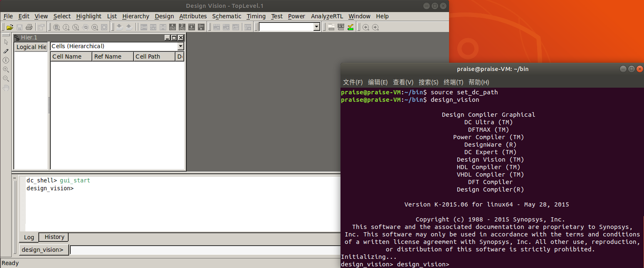Screen dimensions: 644x268
Task: Open the File menu
Action: pos(8,16)
